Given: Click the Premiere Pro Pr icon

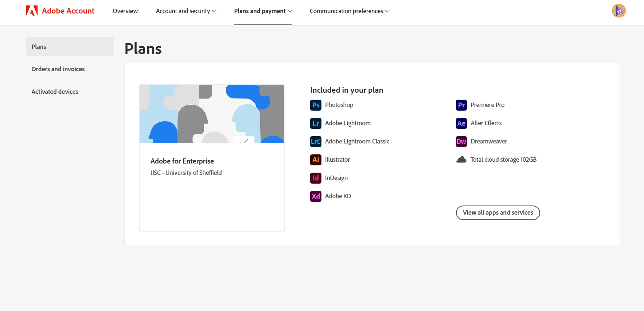Looking at the screenshot, I should [461, 105].
